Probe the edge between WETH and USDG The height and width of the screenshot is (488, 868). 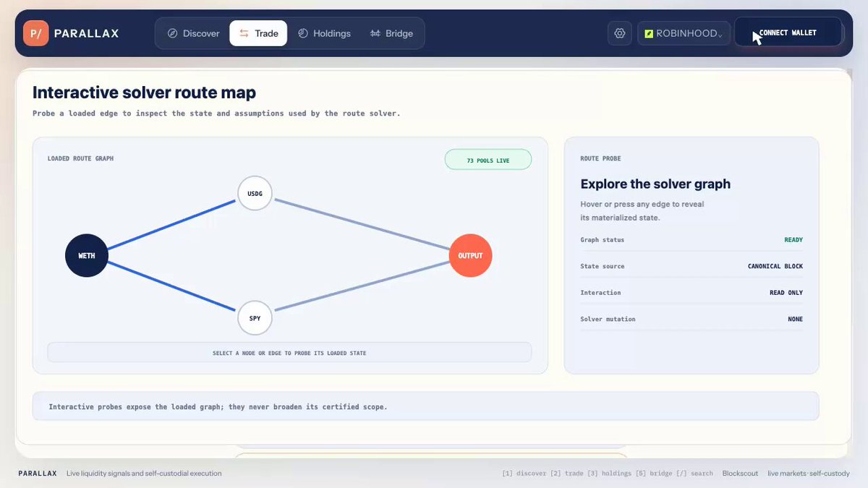point(171,224)
